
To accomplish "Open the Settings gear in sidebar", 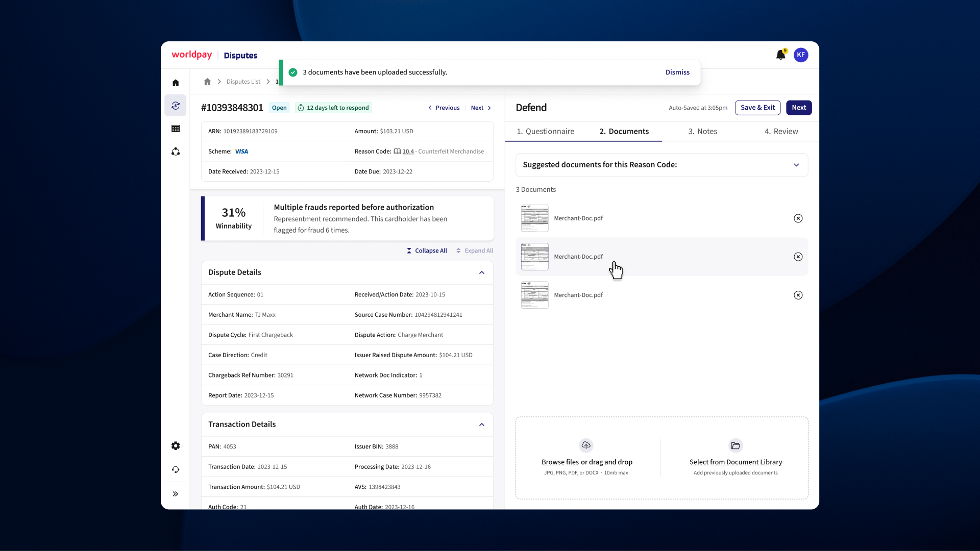I will pyautogui.click(x=176, y=446).
